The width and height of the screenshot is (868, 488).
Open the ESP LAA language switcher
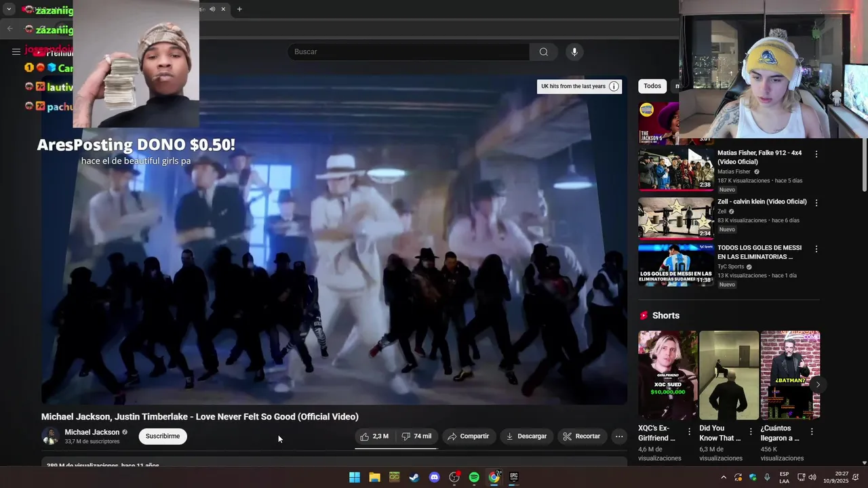click(785, 477)
